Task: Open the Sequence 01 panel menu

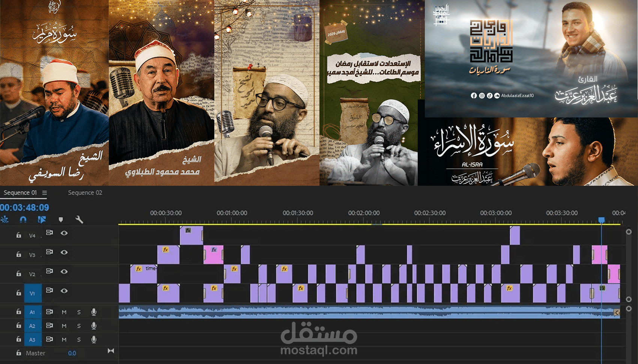Action: tap(45, 193)
